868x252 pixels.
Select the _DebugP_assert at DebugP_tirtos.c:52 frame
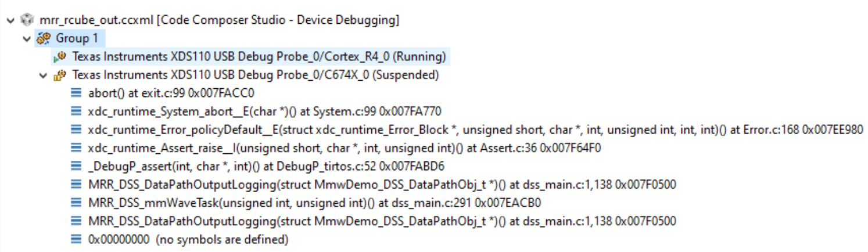coord(267,167)
